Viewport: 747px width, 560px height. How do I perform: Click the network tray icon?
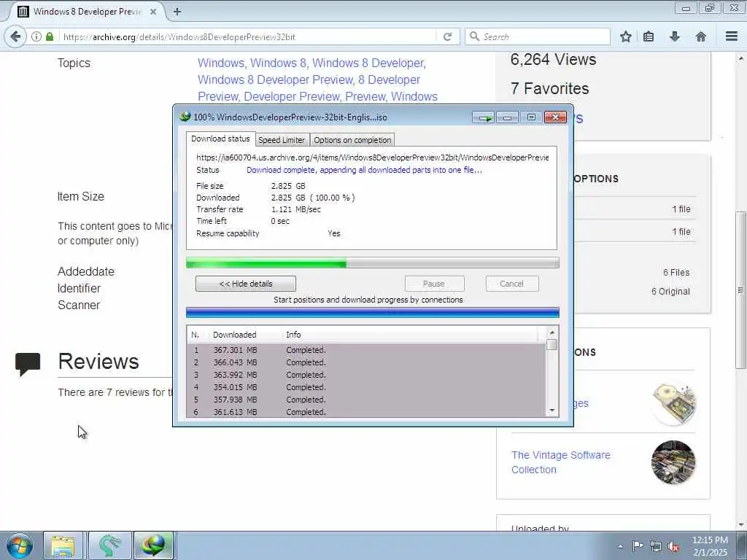(x=656, y=546)
